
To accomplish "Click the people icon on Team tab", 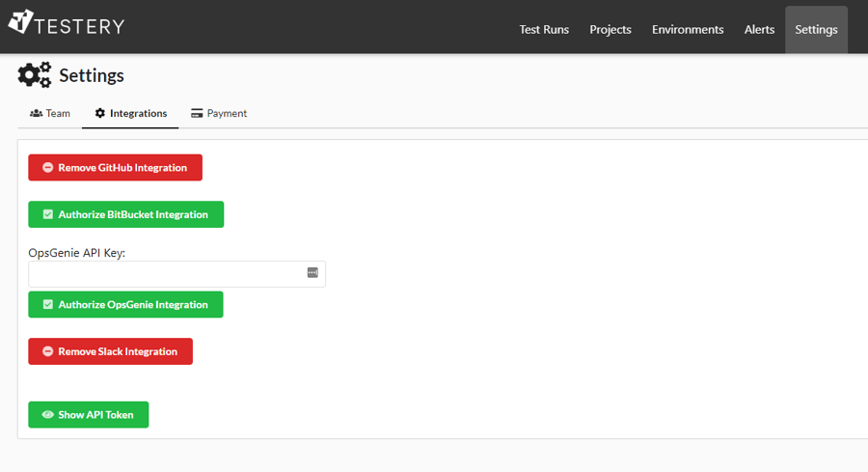I will tap(36, 113).
